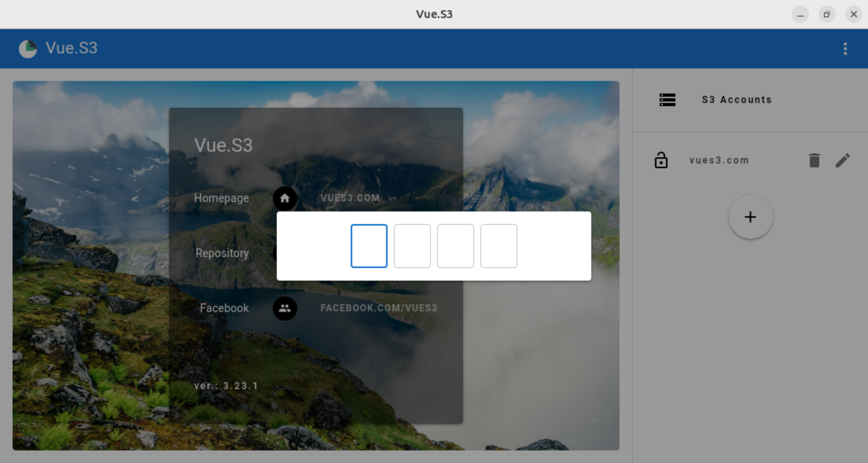Click the Facebook group icon

pyautogui.click(x=285, y=308)
